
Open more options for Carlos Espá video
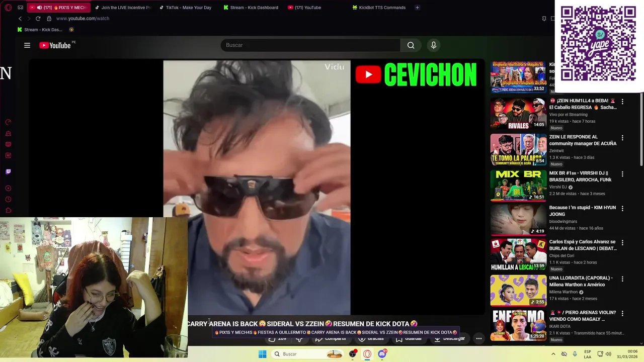622,242
